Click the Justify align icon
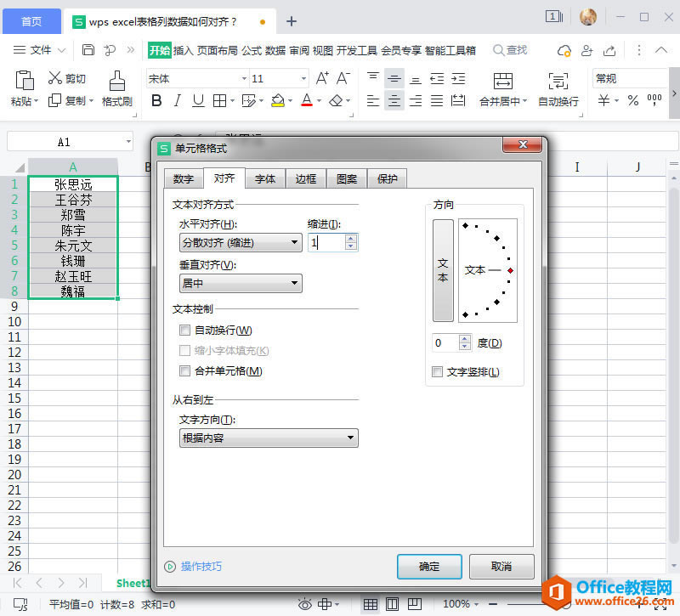680x616 pixels. (x=436, y=100)
